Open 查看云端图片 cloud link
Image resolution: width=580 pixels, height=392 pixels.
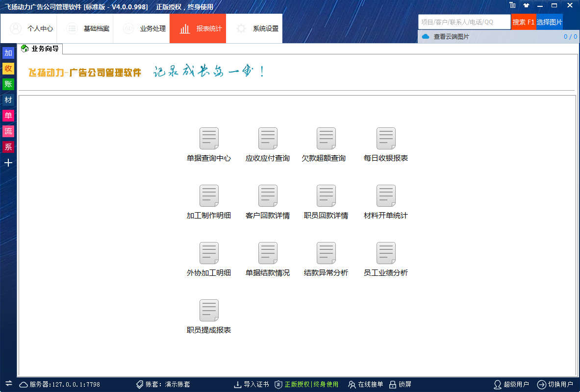tap(451, 37)
